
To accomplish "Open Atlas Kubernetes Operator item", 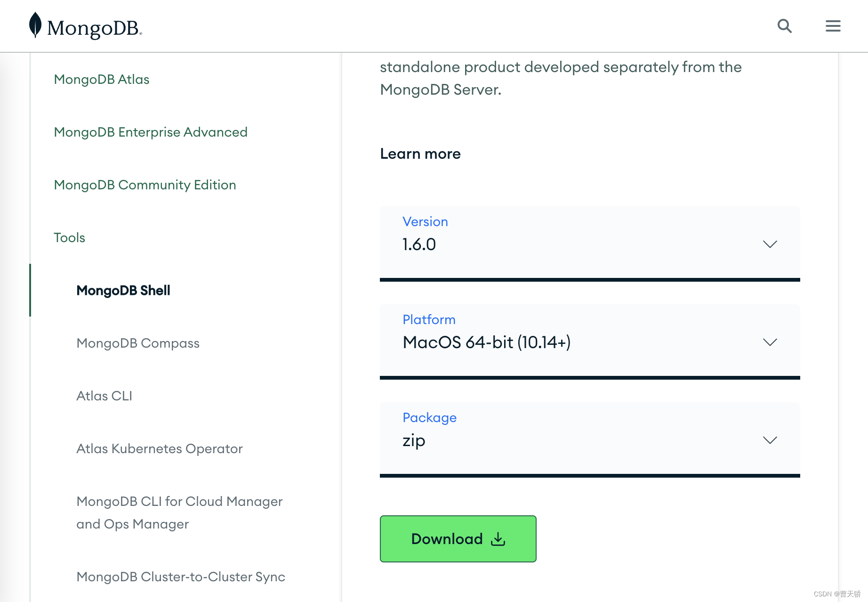I will point(160,448).
